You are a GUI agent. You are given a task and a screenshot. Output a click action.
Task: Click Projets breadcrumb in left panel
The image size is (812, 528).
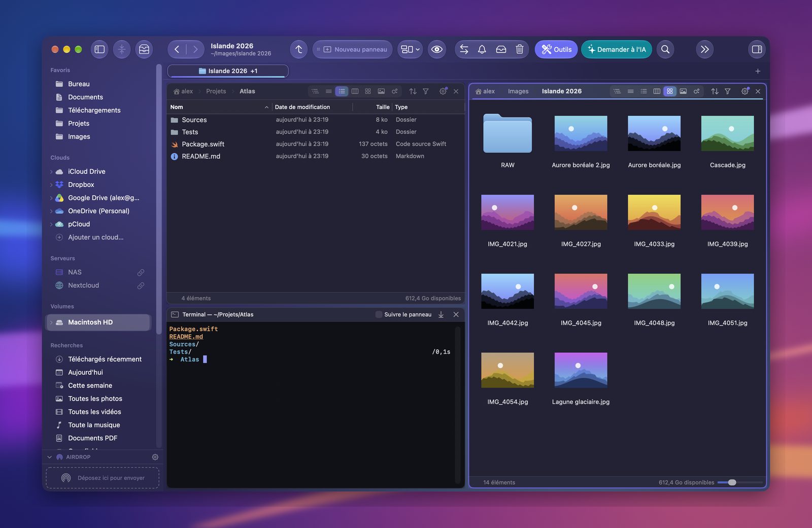pos(216,91)
